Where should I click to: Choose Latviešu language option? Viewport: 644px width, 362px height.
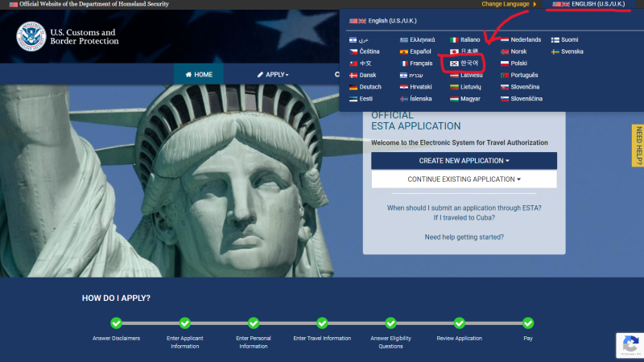(467, 76)
